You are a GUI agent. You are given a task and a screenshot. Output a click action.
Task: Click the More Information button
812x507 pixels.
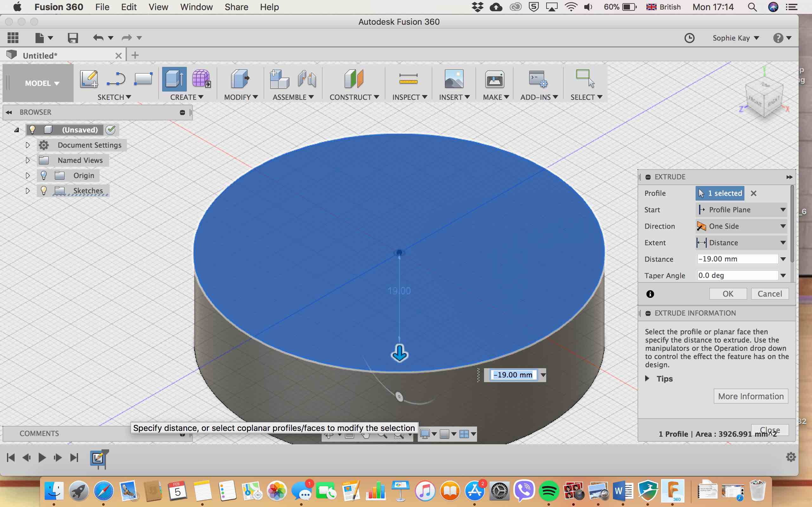coord(750,396)
